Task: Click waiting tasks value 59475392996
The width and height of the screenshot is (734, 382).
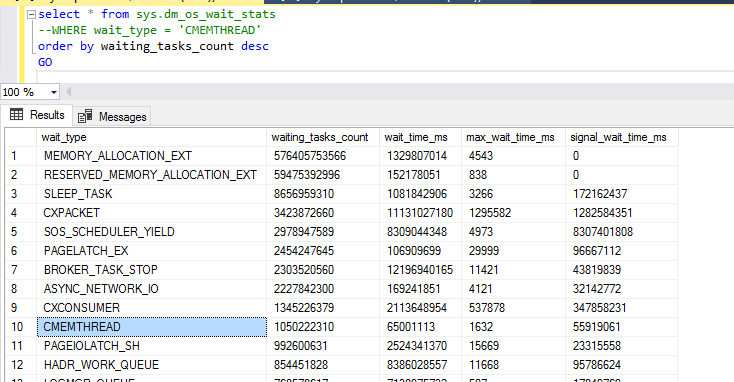Action: pyautogui.click(x=323, y=175)
